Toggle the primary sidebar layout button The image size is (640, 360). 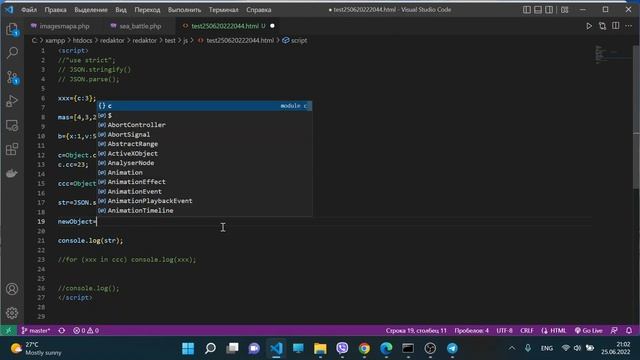click(527, 9)
